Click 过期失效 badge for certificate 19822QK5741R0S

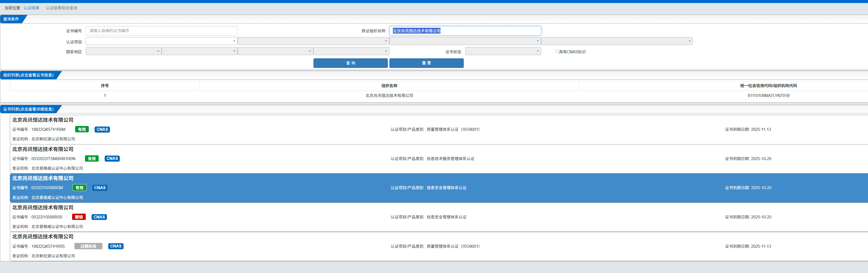click(x=88, y=246)
